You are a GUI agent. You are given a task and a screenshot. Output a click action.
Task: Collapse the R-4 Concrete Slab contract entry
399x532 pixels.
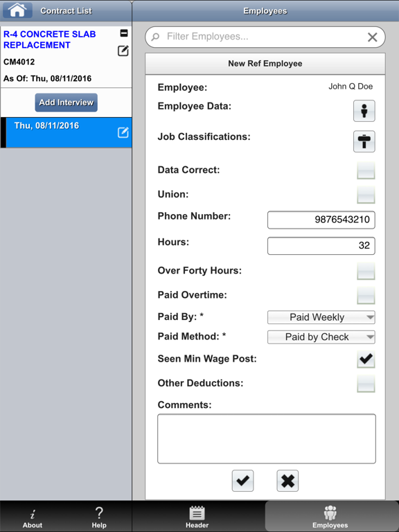pos(124,33)
